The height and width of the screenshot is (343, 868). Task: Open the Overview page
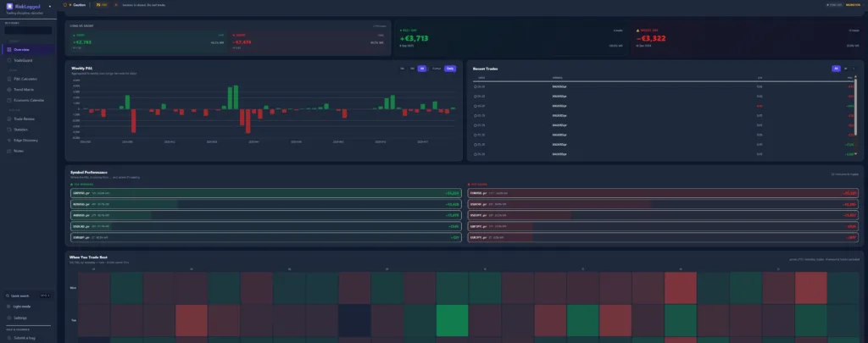(28, 50)
